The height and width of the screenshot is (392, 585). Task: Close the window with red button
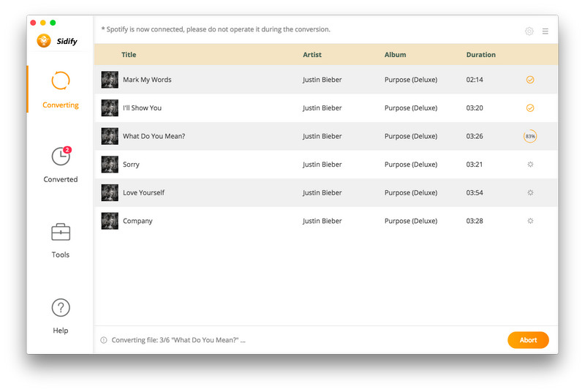[x=33, y=23]
